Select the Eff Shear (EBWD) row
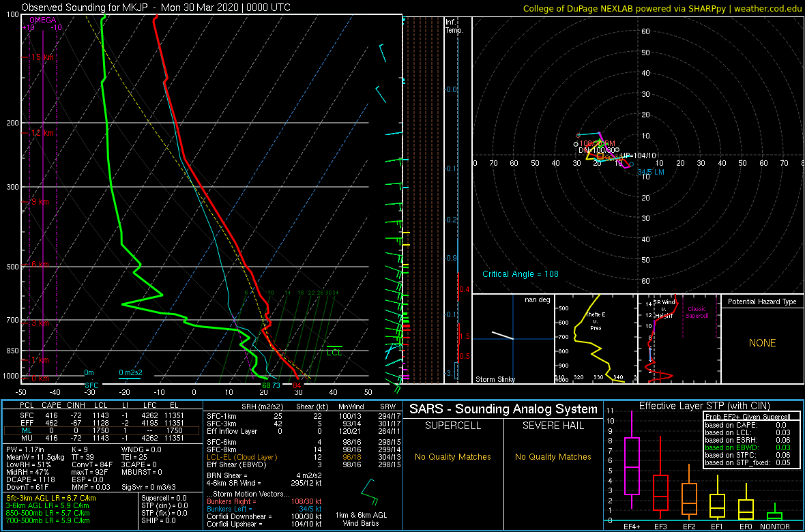 pyautogui.click(x=302, y=464)
